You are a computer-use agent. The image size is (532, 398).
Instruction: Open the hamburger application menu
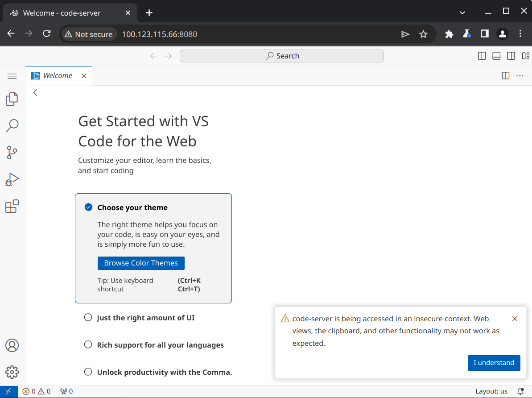(x=12, y=76)
